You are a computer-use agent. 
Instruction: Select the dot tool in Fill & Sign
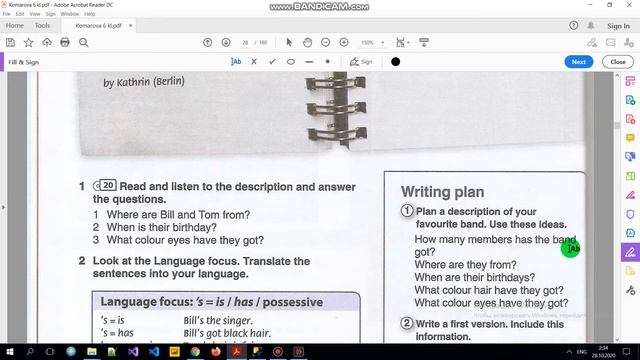click(x=327, y=62)
